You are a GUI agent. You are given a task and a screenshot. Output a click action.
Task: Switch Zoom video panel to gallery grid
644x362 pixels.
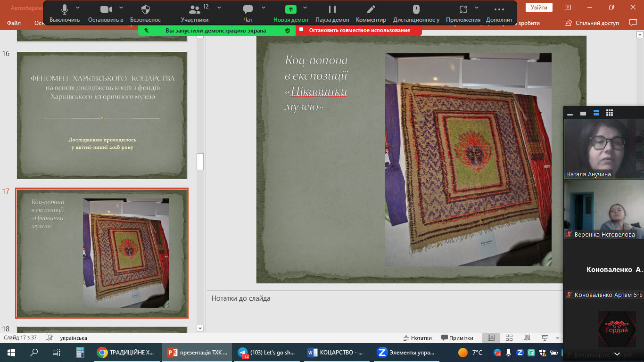[610, 113]
